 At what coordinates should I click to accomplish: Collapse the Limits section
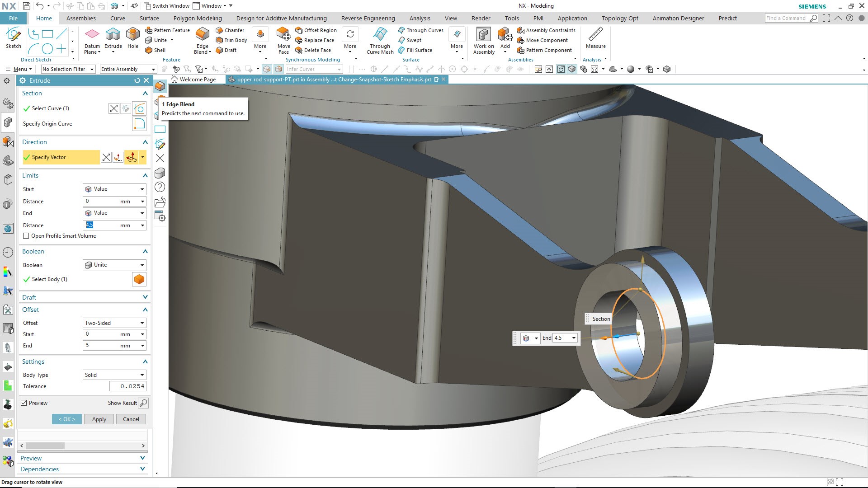click(145, 175)
